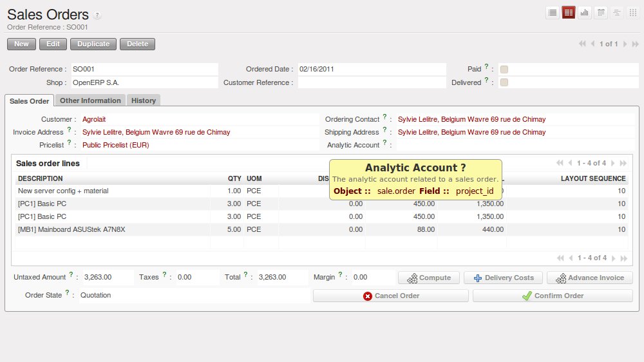Screen dimensions: 644x362
Task: Click the Ordered Date field 02/16/2011
Action: 372,69
